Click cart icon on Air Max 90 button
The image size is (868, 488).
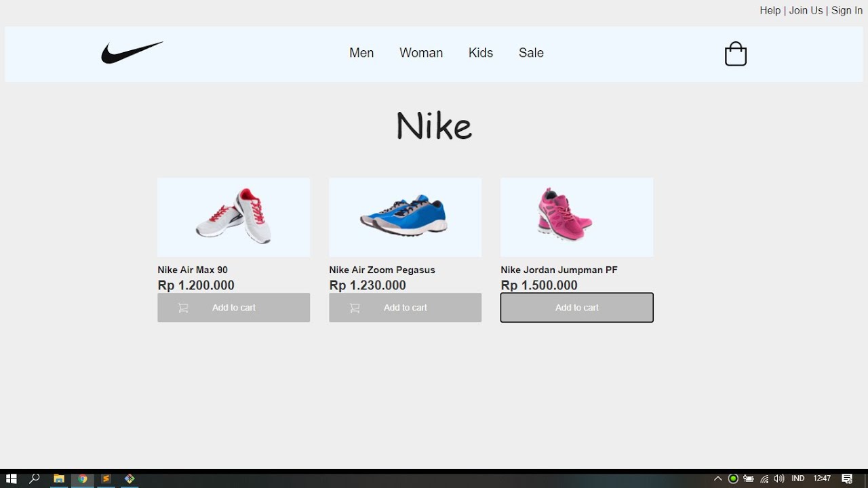click(x=183, y=308)
